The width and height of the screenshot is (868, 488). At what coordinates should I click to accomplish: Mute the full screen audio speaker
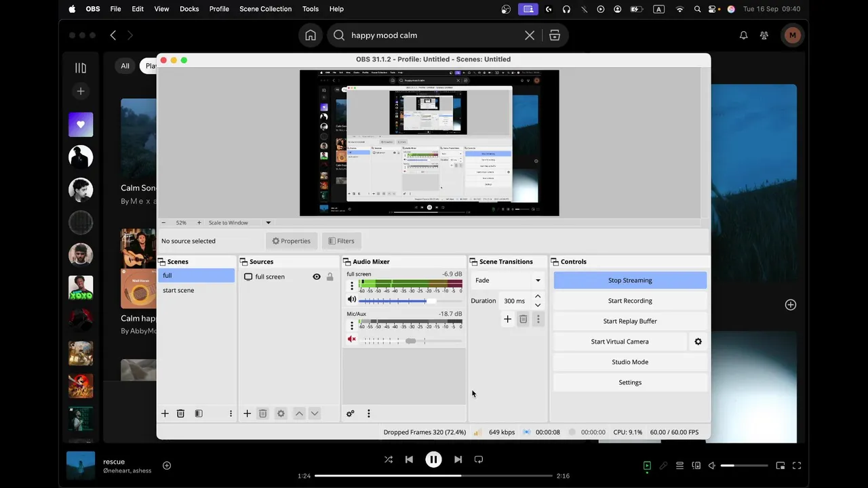coord(352,300)
